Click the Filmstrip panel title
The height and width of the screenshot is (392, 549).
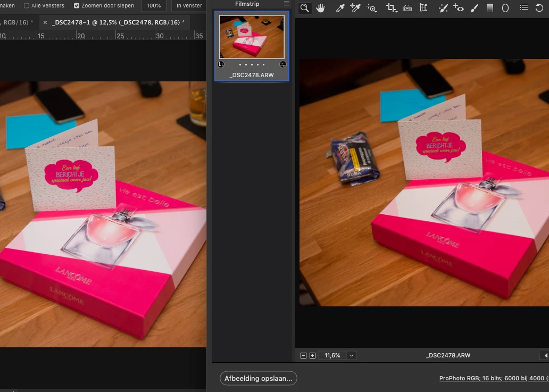[247, 4]
